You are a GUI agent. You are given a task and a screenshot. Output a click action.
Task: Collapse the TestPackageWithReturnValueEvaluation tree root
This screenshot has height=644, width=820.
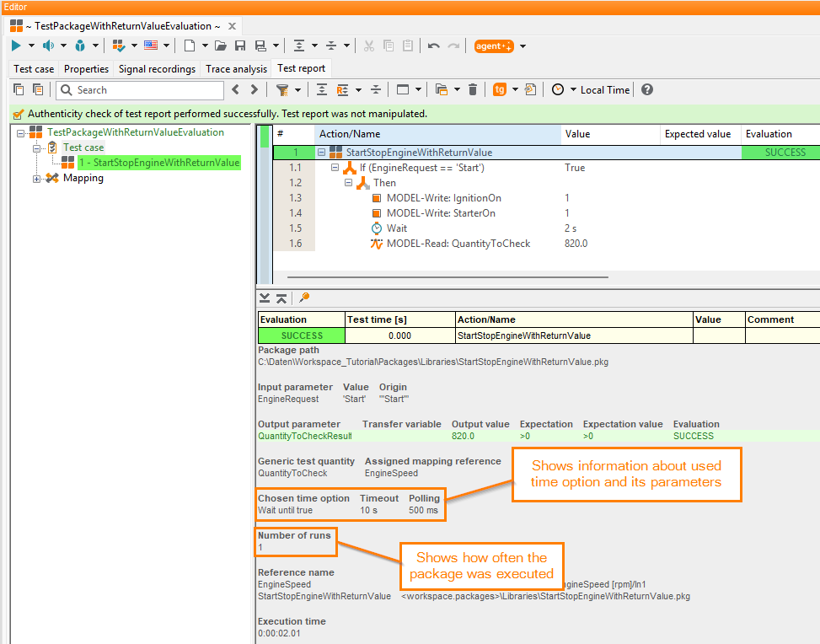[x=20, y=133]
